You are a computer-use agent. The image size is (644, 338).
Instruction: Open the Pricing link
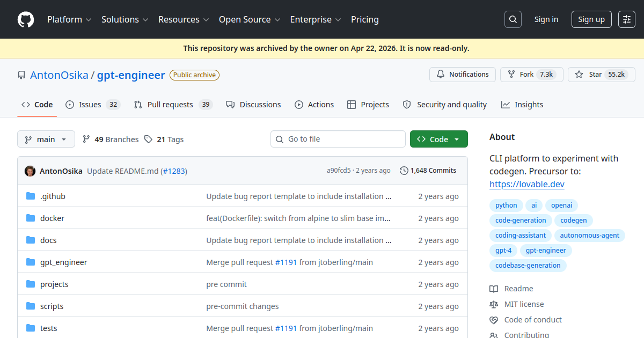click(x=365, y=19)
